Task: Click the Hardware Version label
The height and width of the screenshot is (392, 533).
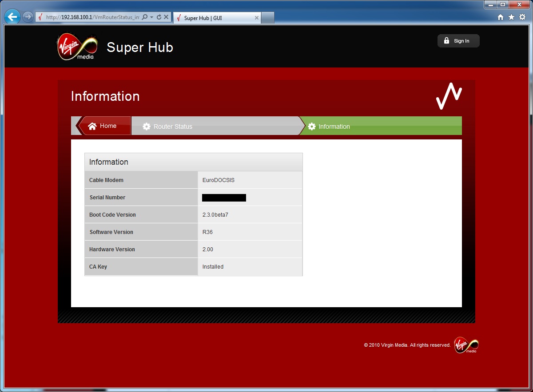Action: 112,249
